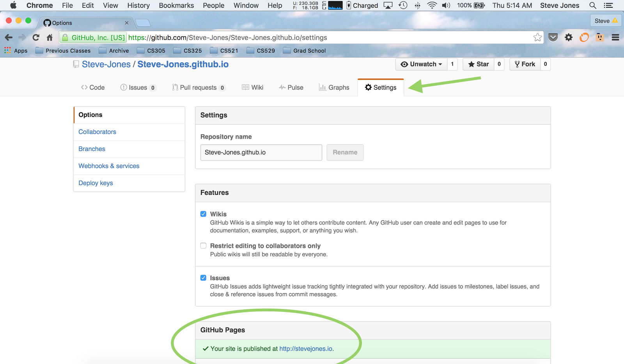Click the AirPlay display icon

pos(388,5)
